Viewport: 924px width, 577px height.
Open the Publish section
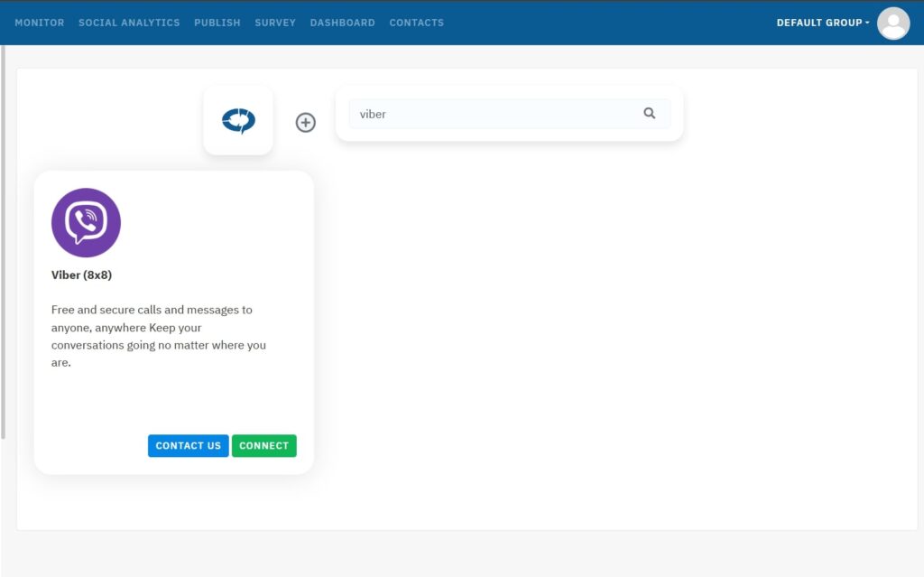click(217, 23)
